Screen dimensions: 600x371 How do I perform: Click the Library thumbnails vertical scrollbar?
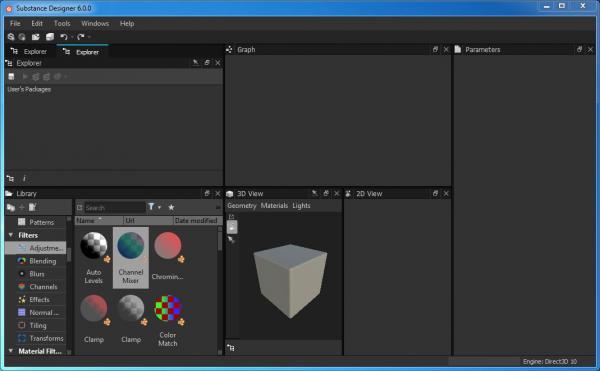[220, 241]
